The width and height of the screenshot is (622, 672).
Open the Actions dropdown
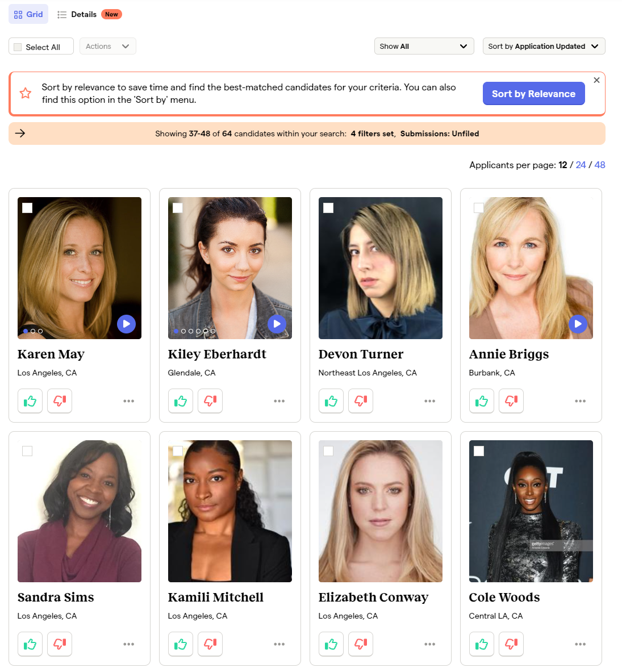pyautogui.click(x=107, y=47)
